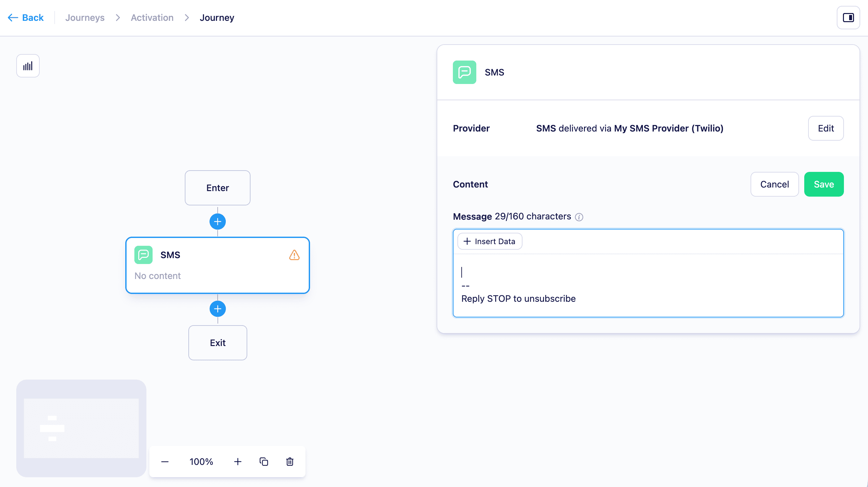This screenshot has height=487, width=868.
Task: Click the info icon beside the character count
Action: pos(579,217)
